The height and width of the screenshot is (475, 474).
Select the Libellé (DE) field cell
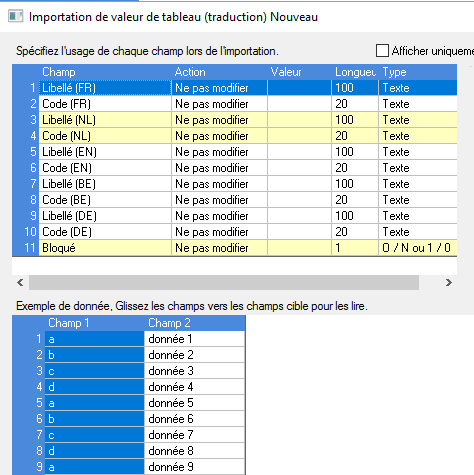coord(105,216)
